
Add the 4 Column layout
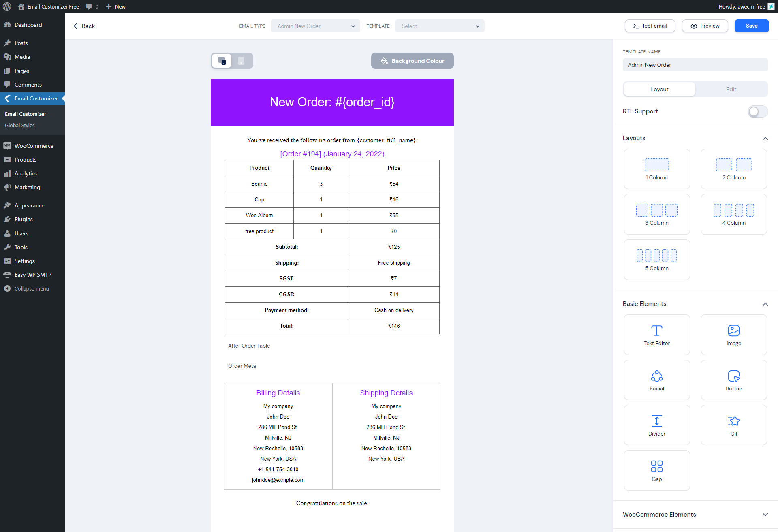734,214
